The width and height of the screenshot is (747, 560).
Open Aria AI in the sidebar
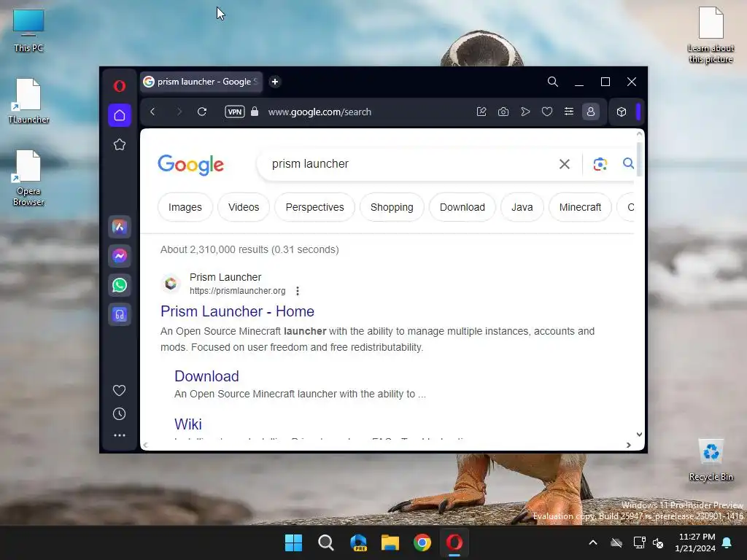click(x=120, y=227)
